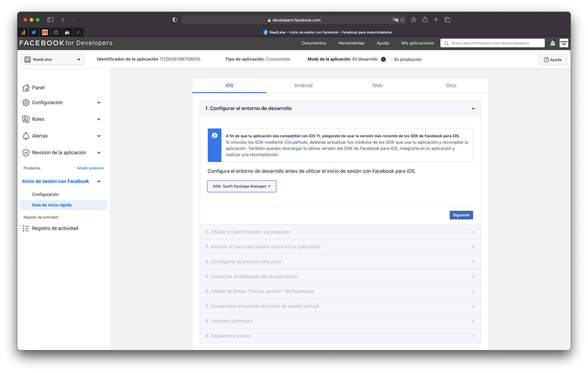Expand Revisión de la aplicación chevron
Viewport: 588px width, 373px height.
coord(99,153)
